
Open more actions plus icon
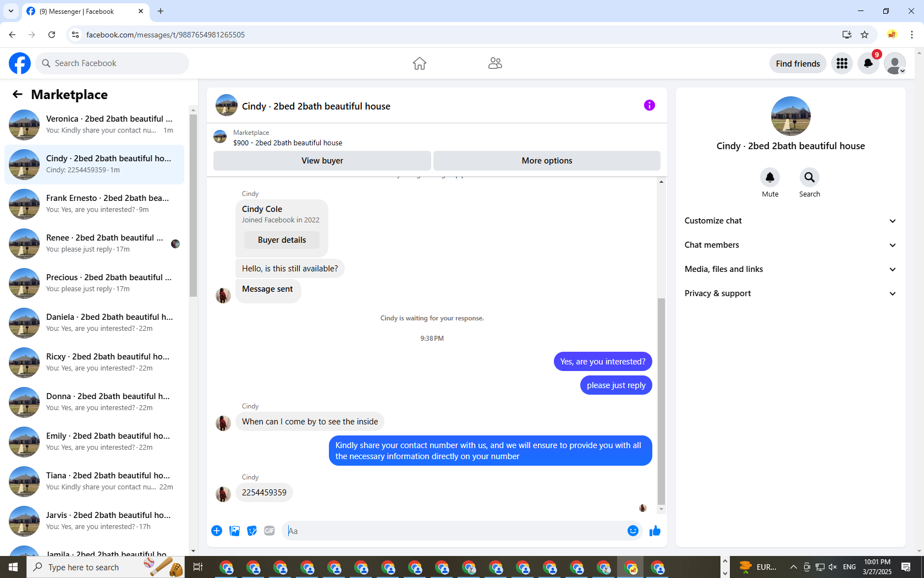[217, 531]
